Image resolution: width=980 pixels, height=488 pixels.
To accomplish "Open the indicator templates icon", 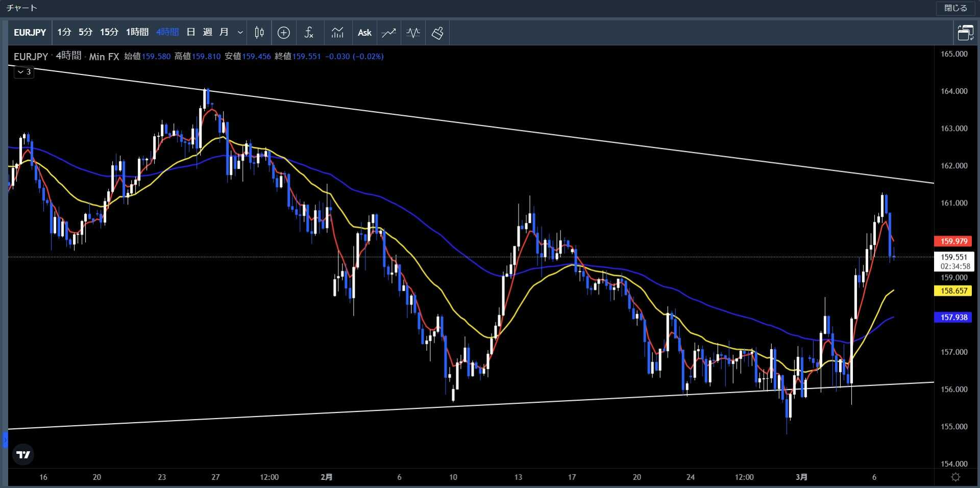I will pos(337,33).
